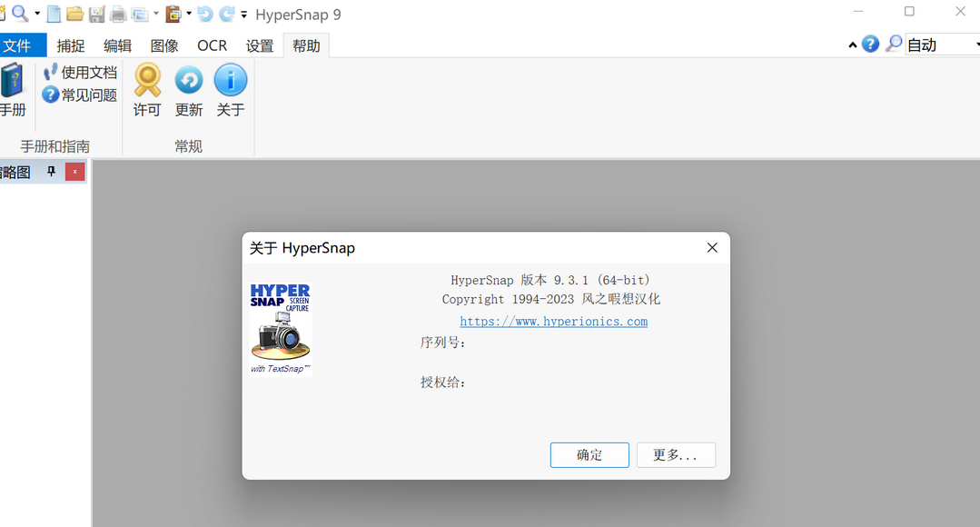Save image with the floppy disk icon

point(97,14)
